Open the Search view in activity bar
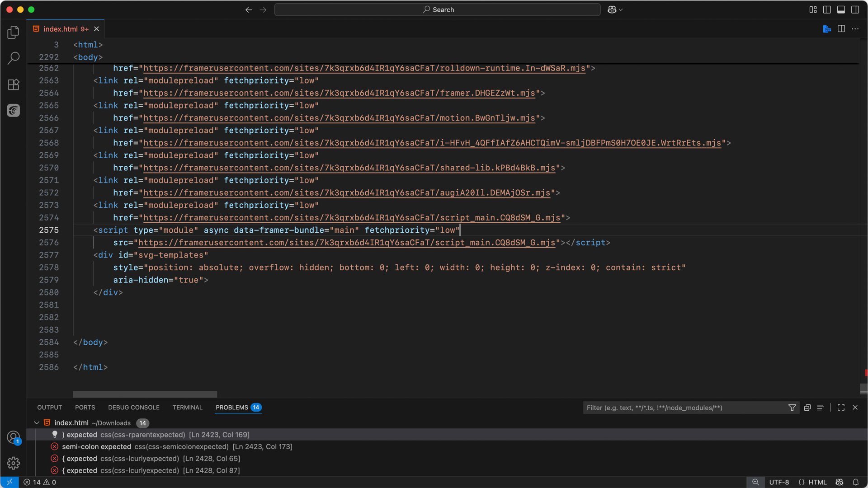The height and width of the screenshot is (488, 868). pyautogui.click(x=14, y=58)
